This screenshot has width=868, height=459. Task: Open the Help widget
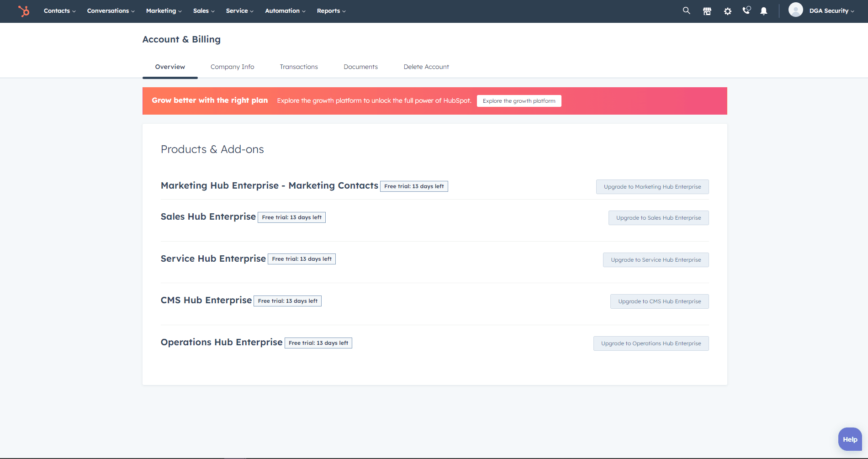pyautogui.click(x=850, y=439)
